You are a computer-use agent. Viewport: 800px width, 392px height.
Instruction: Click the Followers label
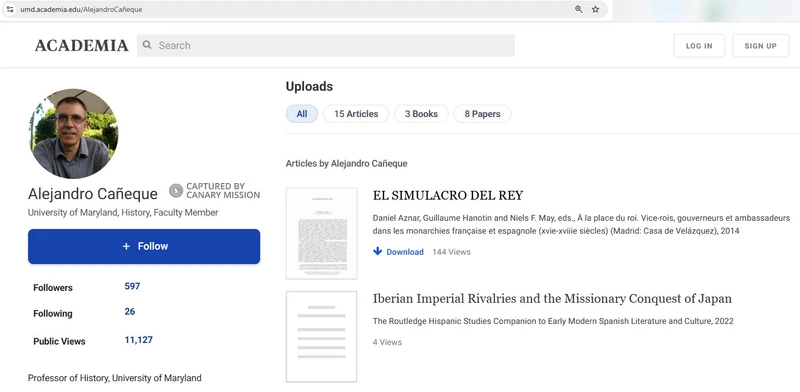(53, 288)
